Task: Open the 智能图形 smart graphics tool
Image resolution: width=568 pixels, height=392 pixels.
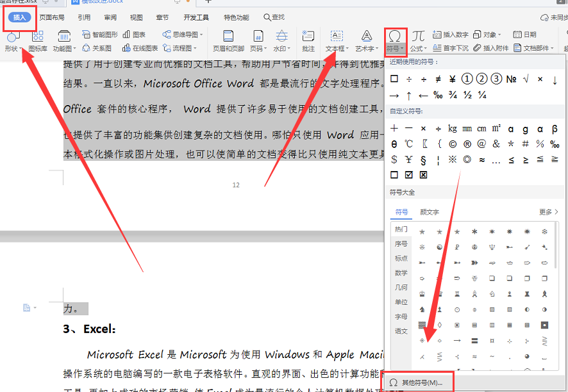Action: click(x=101, y=35)
